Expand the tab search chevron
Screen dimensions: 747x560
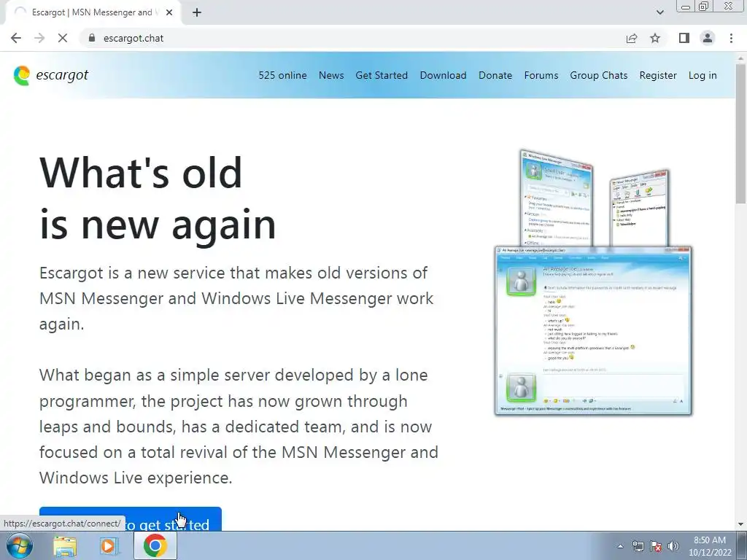(659, 12)
